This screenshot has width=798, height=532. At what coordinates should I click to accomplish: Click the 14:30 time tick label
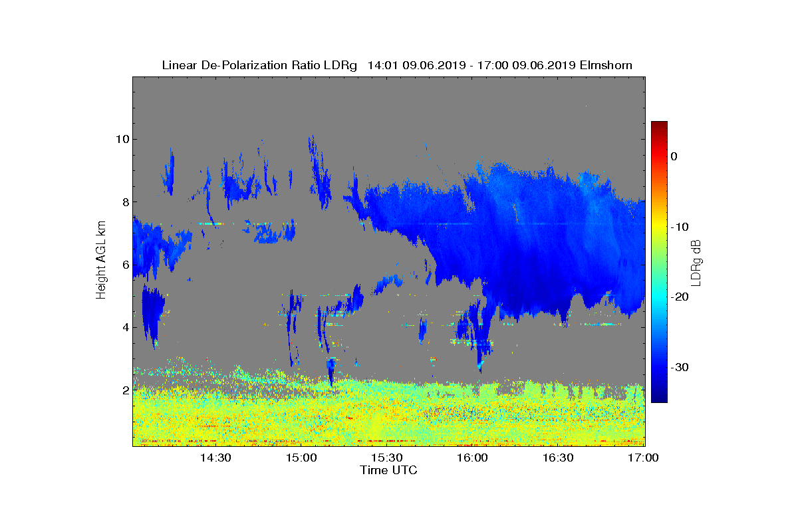(x=215, y=458)
